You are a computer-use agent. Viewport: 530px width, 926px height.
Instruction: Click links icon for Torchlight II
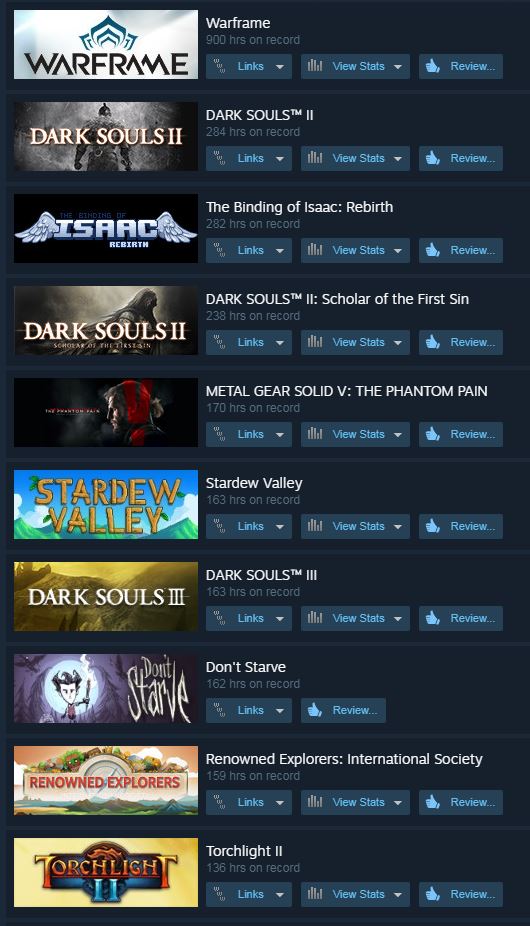click(219, 894)
